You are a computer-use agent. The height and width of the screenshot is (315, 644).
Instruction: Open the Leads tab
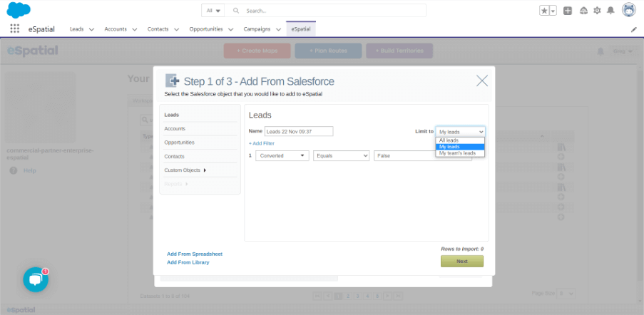pyautogui.click(x=77, y=29)
